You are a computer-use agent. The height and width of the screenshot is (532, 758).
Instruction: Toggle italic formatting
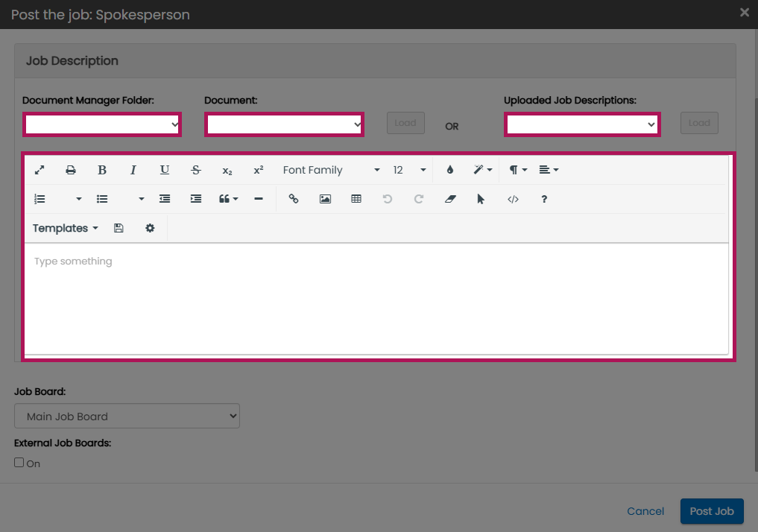(x=133, y=170)
